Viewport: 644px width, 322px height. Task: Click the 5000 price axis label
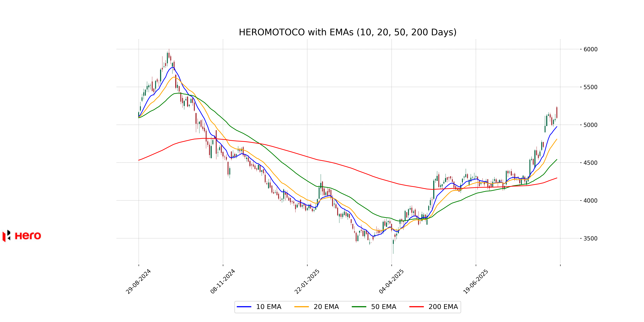pyautogui.click(x=590, y=125)
